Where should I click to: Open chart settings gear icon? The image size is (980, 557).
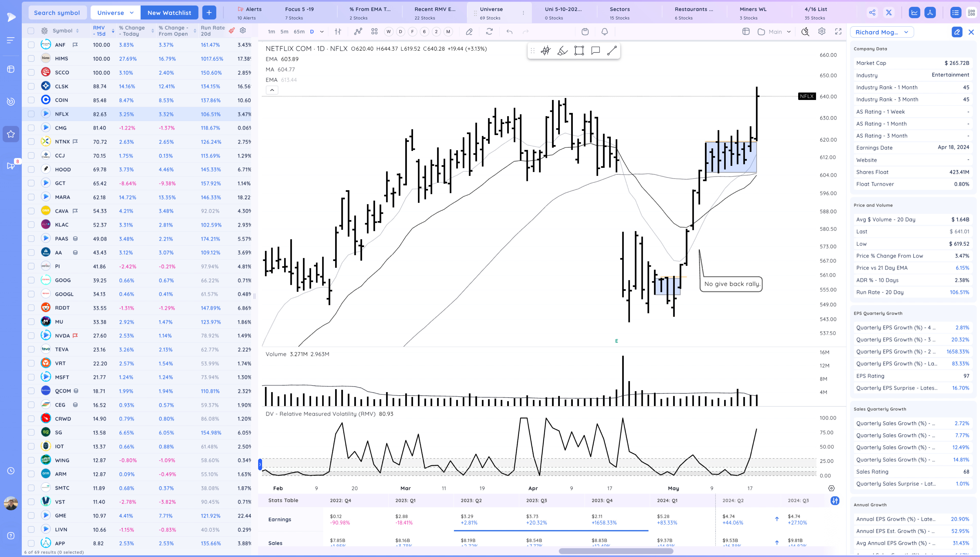(822, 31)
